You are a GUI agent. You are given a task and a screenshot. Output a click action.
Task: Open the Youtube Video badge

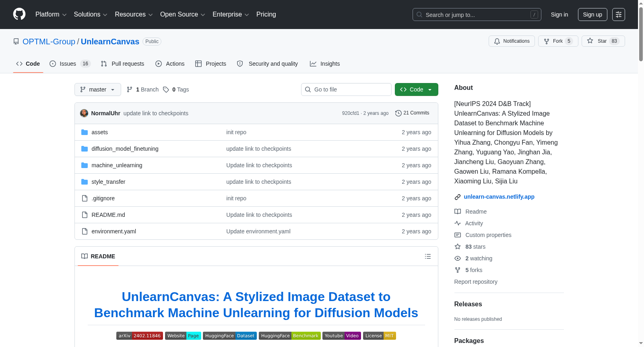tap(342, 336)
